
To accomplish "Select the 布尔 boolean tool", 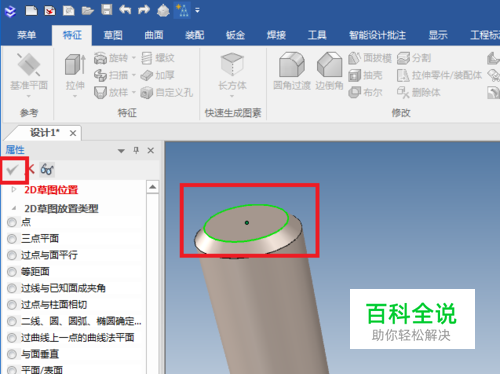I will [x=365, y=92].
